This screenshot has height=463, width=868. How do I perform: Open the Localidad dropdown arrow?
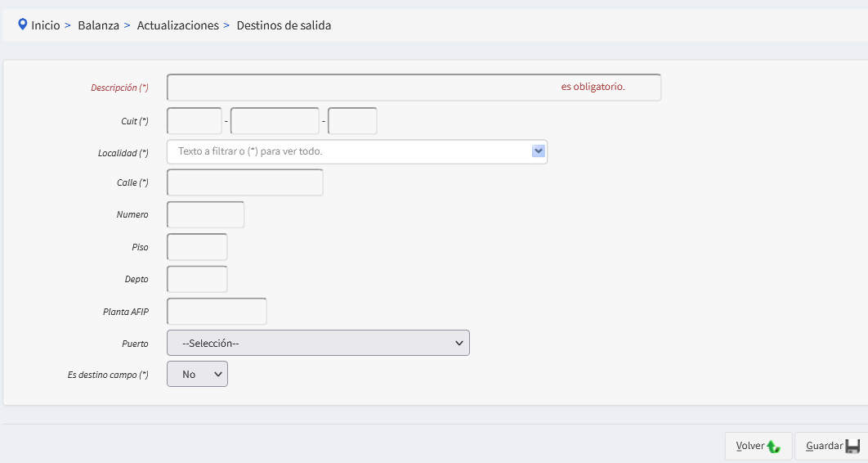pos(538,151)
